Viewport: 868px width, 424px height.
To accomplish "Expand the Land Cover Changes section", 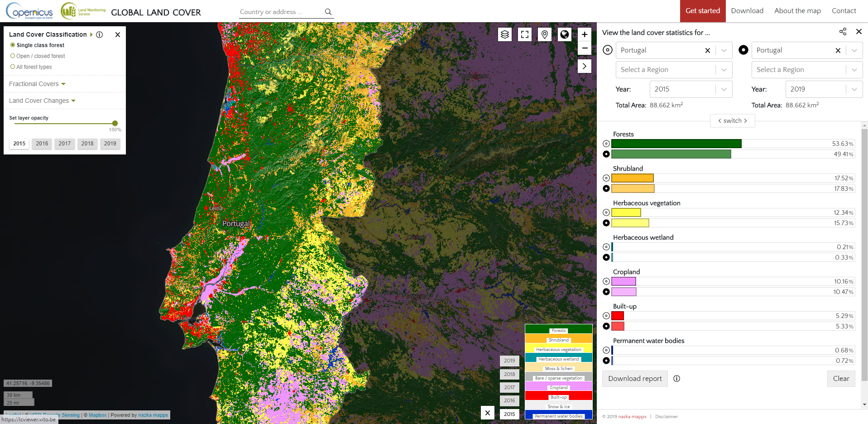I will (x=41, y=101).
